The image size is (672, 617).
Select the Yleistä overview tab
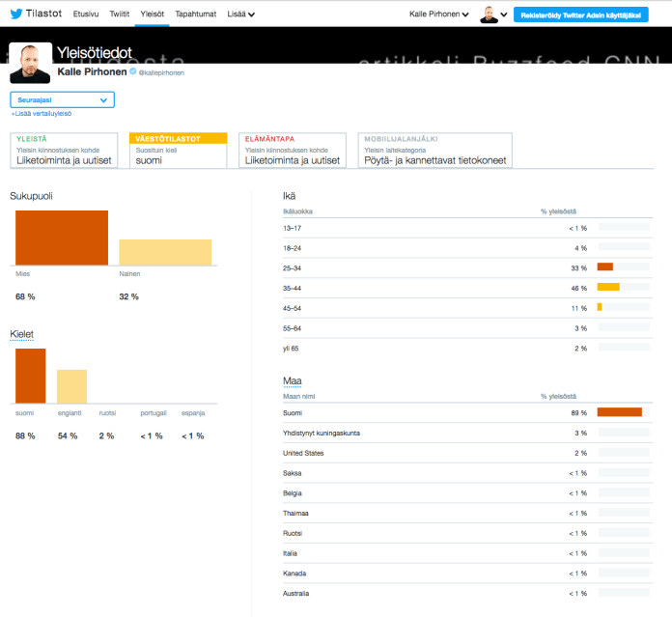pos(64,151)
